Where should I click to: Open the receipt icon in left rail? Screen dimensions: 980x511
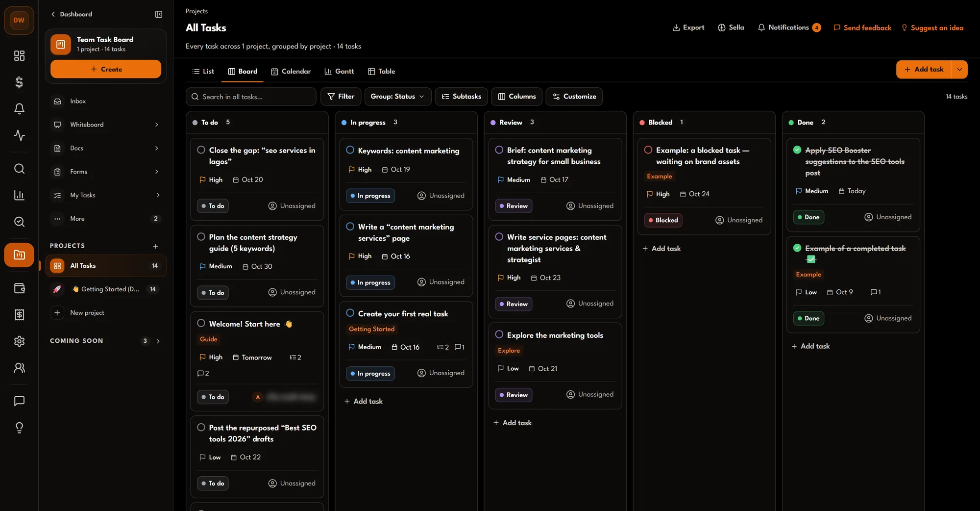click(19, 314)
